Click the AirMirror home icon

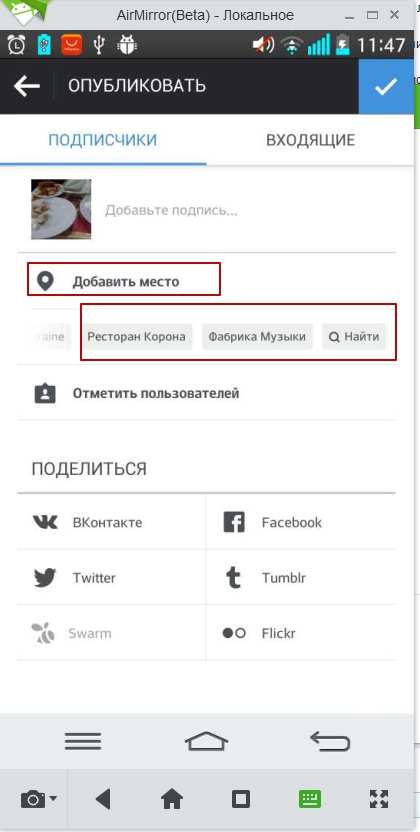(x=172, y=799)
